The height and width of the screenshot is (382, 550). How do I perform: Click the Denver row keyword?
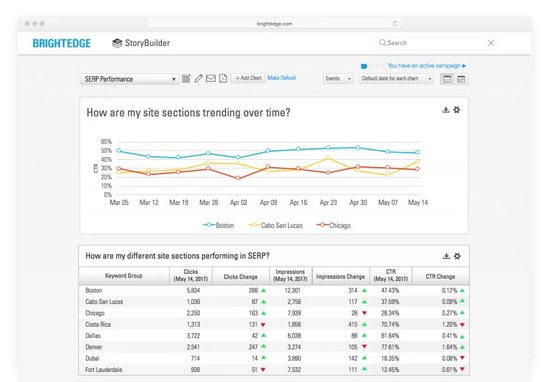tap(94, 347)
